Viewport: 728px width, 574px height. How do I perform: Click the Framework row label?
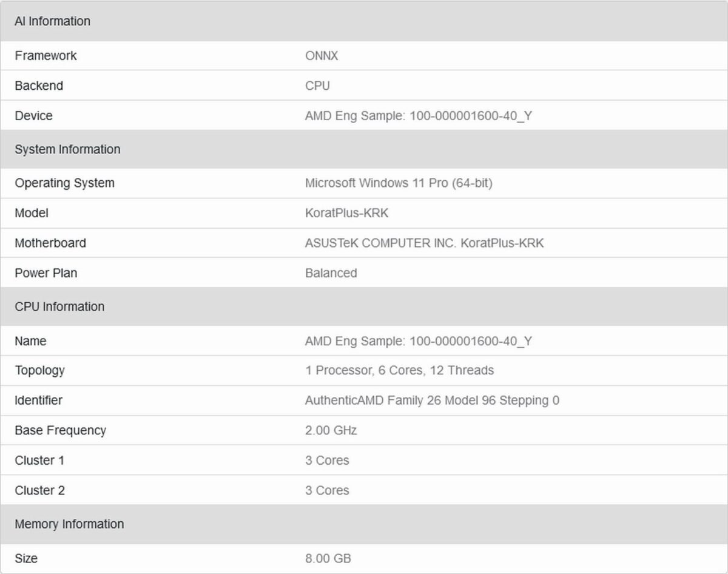45,56
